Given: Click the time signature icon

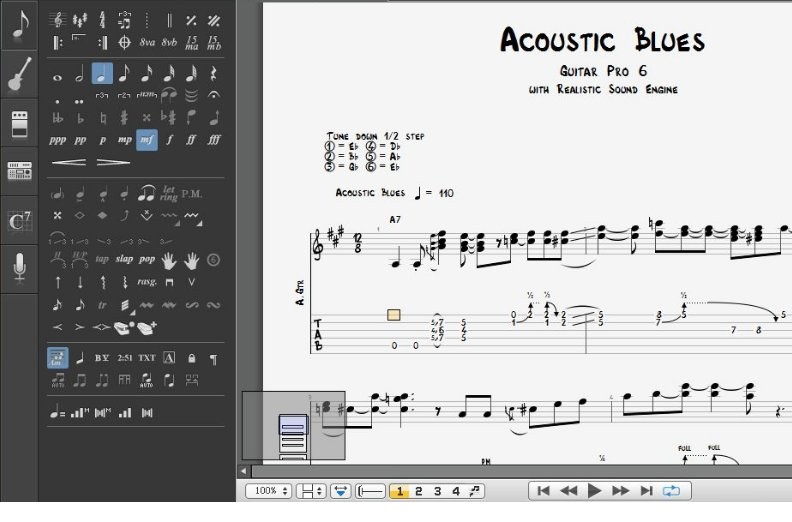Looking at the screenshot, I should 102,20.
